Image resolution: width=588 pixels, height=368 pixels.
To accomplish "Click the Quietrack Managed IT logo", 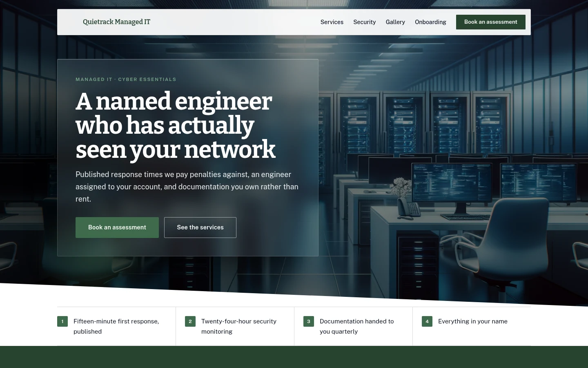I will click(x=116, y=22).
